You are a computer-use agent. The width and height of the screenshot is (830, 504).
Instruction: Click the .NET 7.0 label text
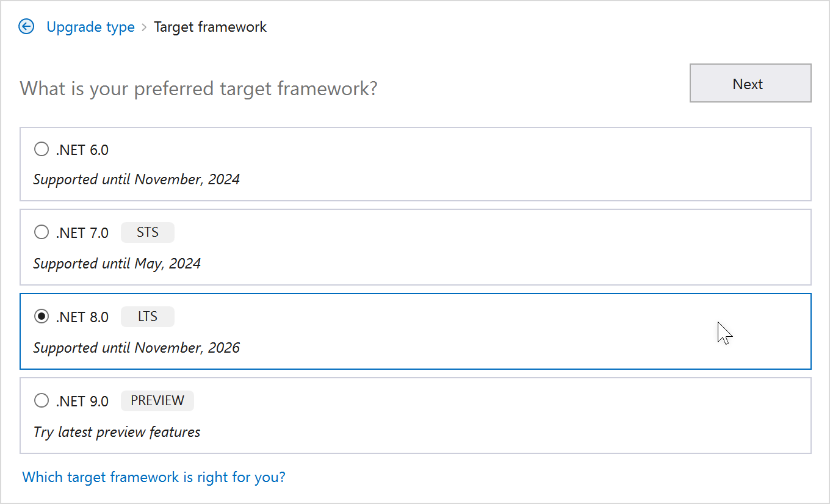pos(82,233)
